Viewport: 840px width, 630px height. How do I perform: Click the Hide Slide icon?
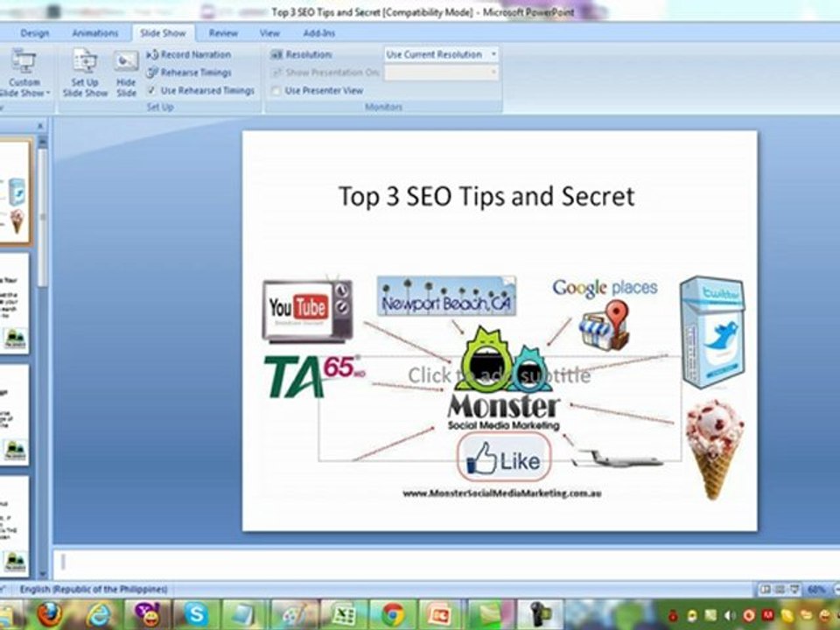pos(126,73)
